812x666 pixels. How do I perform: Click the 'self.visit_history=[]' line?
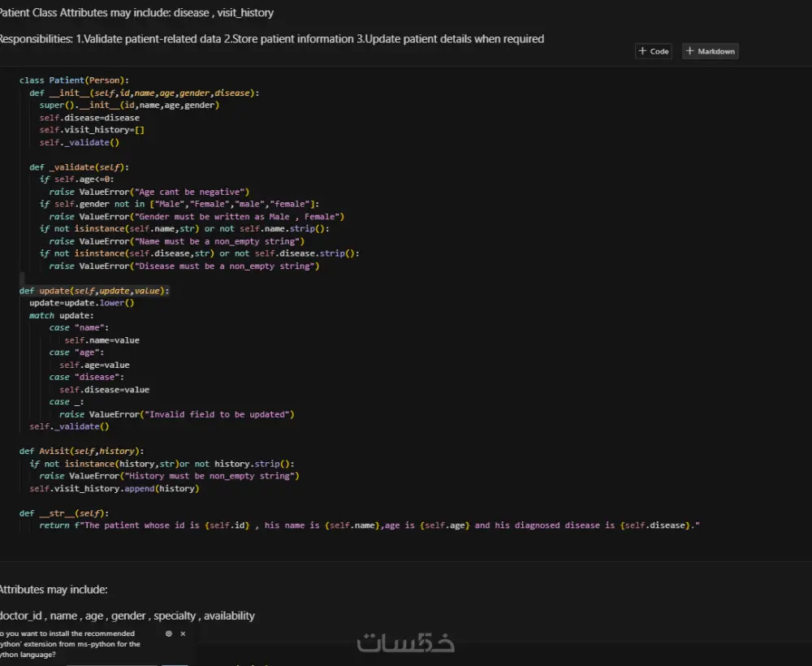(x=92, y=130)
